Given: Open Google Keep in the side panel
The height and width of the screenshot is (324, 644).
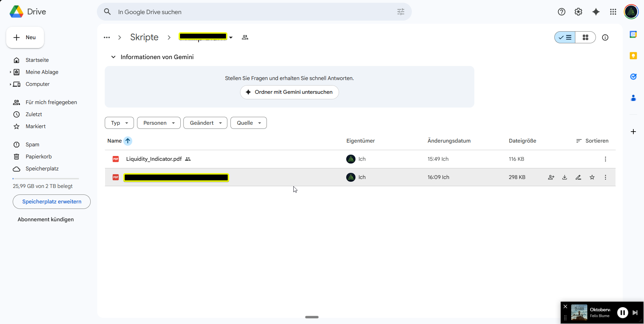Looking at the screenshot, I should pyautogui.click(x=633, y=56).
